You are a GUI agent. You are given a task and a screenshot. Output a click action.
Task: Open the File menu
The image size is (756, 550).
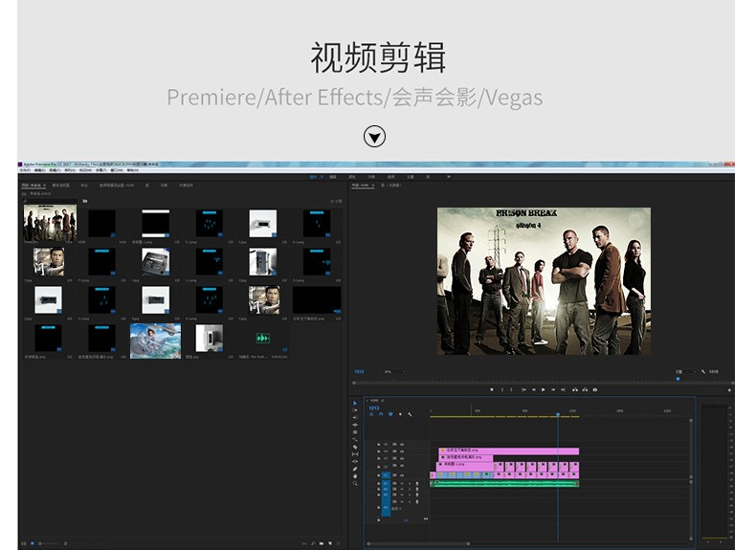(x=25, y=170)
